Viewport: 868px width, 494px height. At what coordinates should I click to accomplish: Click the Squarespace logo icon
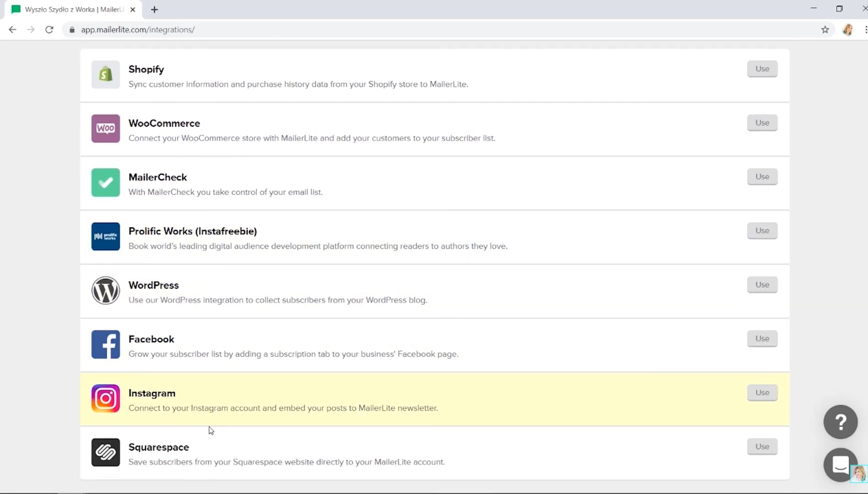(106, 452)
